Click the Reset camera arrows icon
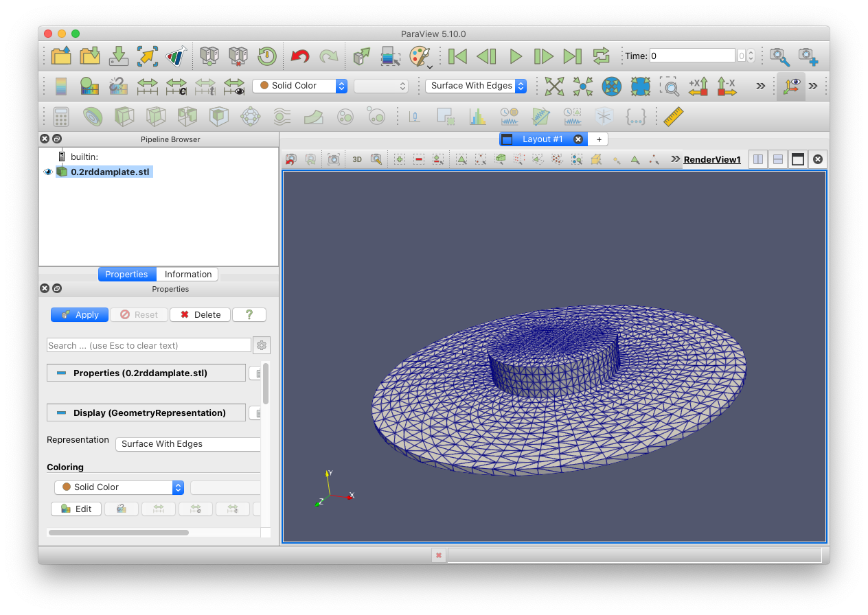Image resolution: width=868 pixels, height=615 pixels. tap(554, 86)
